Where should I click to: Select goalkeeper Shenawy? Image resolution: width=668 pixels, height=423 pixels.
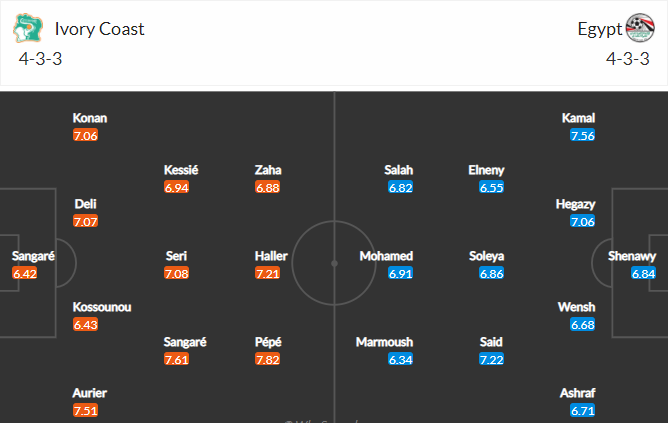(x=631, y=256)
